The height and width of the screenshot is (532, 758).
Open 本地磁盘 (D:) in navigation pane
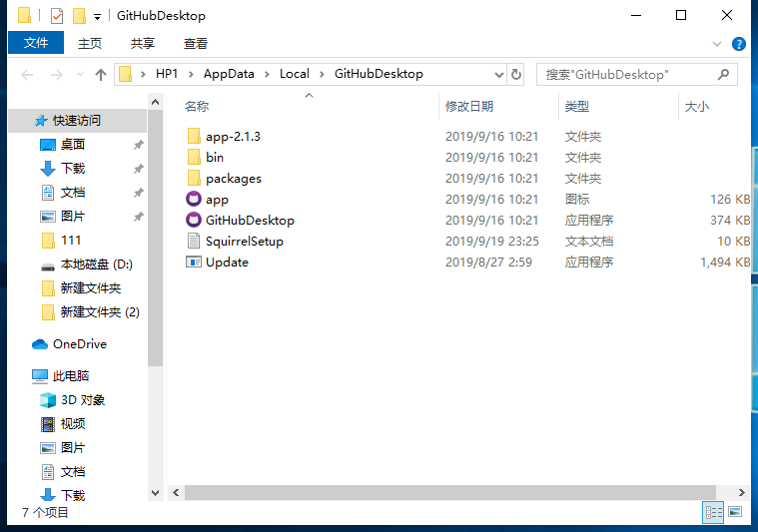click(96, 265)
